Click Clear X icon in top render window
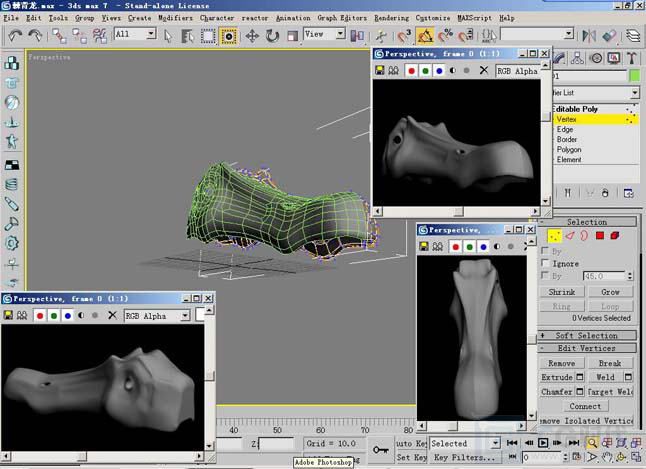 [x=484, y=70]
